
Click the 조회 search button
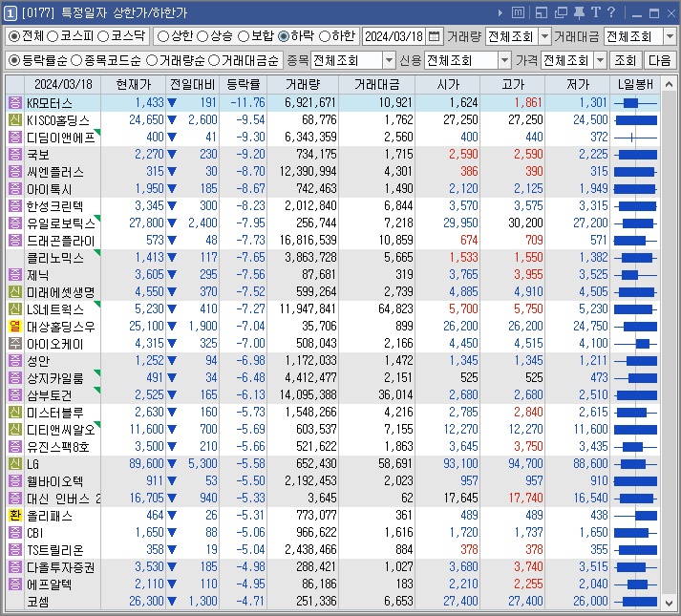[625, 61]
